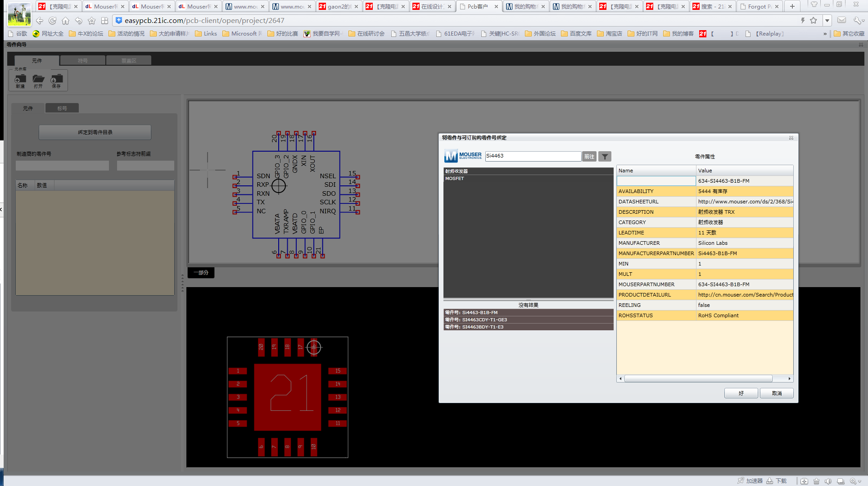Viewport: 868px width, 486px height.
Task: Open the 其它收藏 bookmark folder
Action: pyautogui.click(x=849, y=34)
